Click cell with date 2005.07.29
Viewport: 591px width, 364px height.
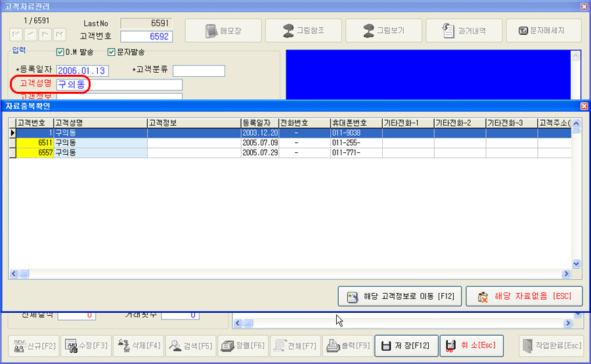tap(259, 153)
